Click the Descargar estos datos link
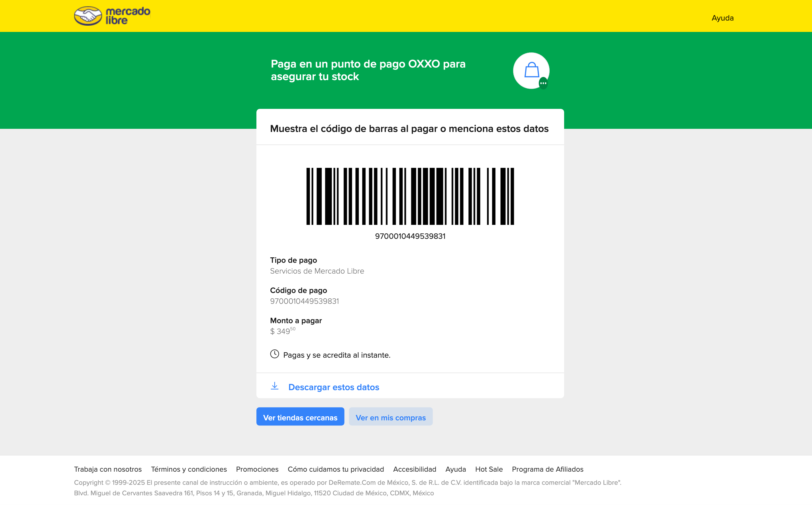Viewport: 812px width, 505px height. (334, 387)
